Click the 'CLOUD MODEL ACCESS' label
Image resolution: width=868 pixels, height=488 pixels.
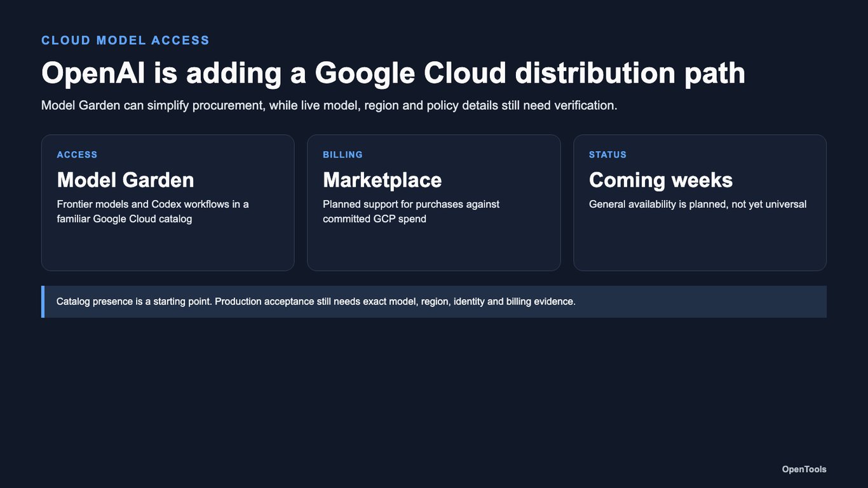(125, 41)
